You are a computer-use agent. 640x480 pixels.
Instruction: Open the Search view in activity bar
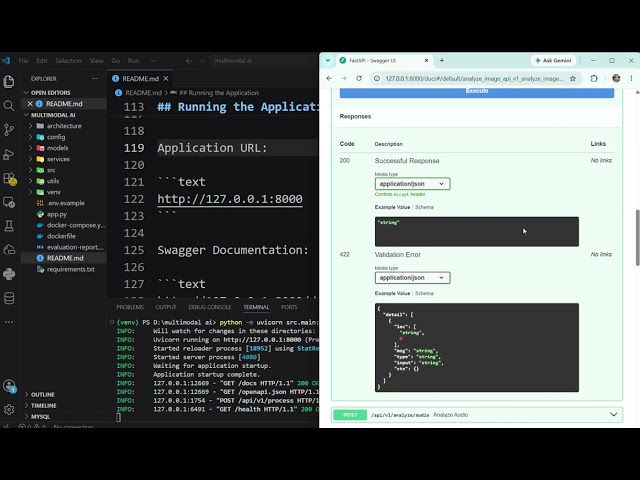pyautogui.click(x=9, y=106)
